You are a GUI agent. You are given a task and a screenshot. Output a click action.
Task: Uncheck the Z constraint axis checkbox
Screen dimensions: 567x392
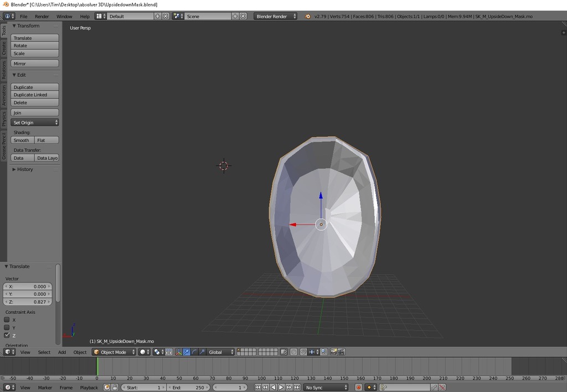[7, 335]
